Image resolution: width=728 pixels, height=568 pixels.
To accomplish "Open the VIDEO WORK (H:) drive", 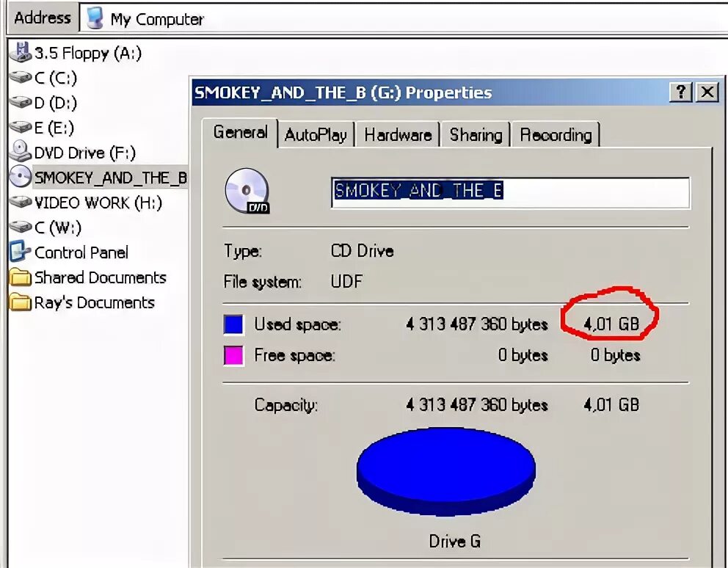I will [x=92, y=203].
